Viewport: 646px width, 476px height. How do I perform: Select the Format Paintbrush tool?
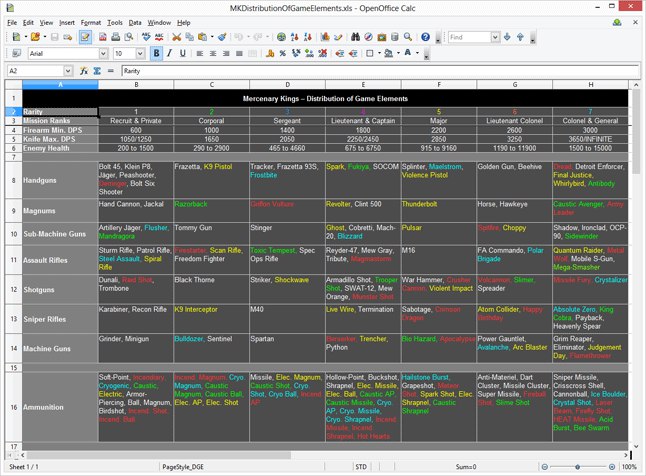[222, 37]
